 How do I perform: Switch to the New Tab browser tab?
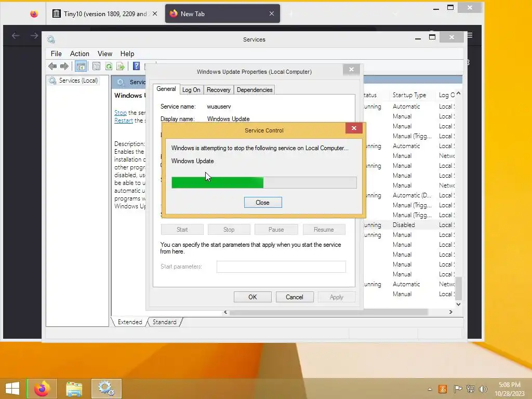[x=222, y=14]
